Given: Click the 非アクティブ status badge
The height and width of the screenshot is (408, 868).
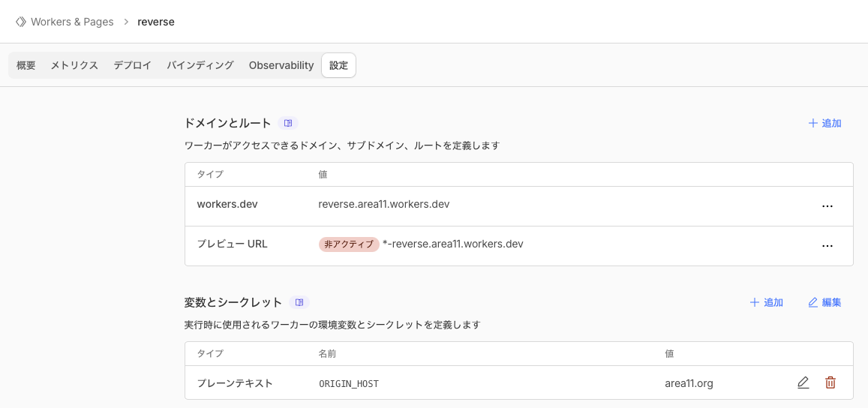Looking at the screenshot, I should coord(349,244).
